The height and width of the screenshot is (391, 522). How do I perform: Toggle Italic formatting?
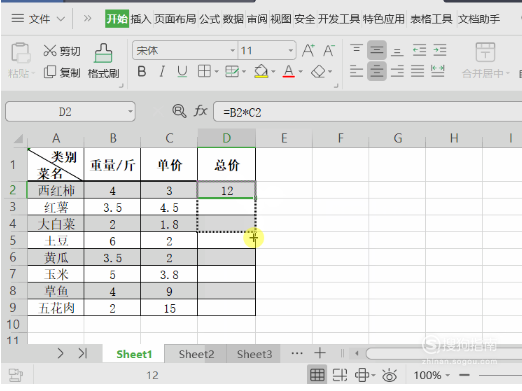click(162, 71)
